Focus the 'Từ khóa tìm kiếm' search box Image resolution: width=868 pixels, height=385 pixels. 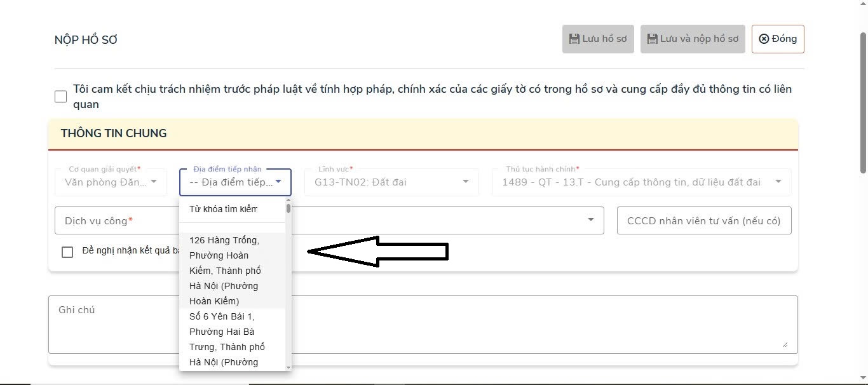click(x=223, y=209)
